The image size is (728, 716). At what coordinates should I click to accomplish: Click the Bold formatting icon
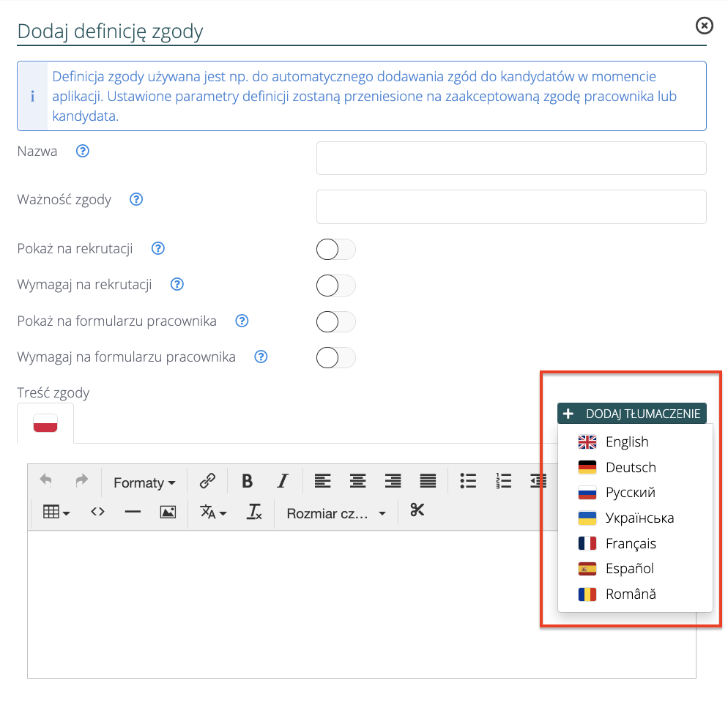pos(248,481)
